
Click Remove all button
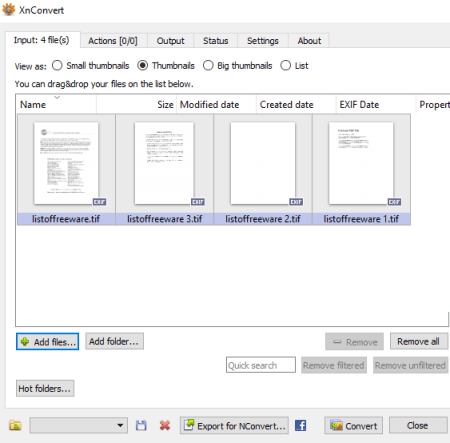419,341
